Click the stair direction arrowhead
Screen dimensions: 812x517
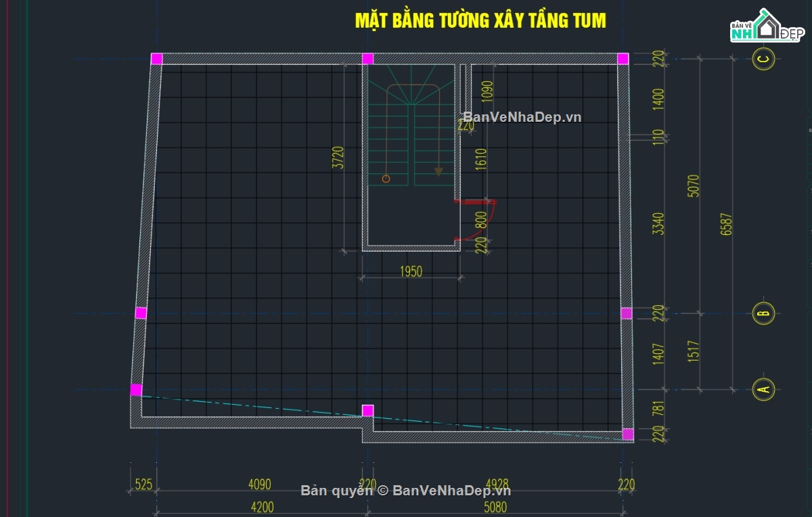pos(438,172)
